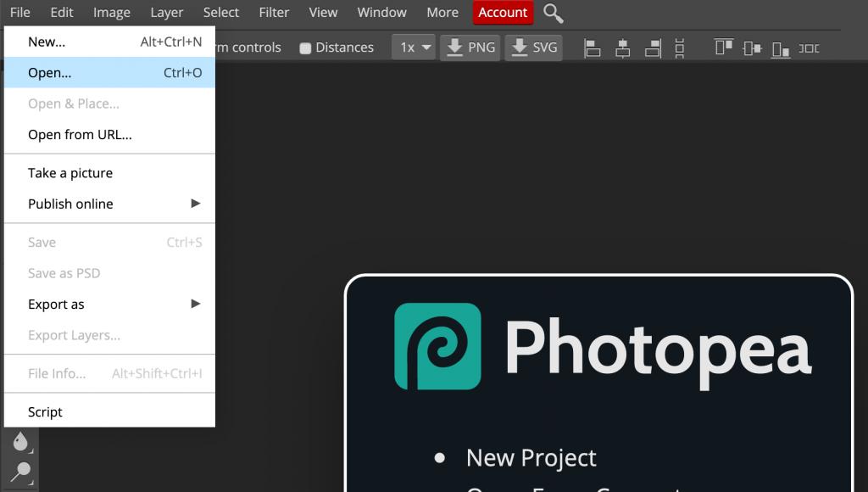This screenshot has height=492, width=868.
Task: Open the 1x scale dropdown
Action: (414, 48)
